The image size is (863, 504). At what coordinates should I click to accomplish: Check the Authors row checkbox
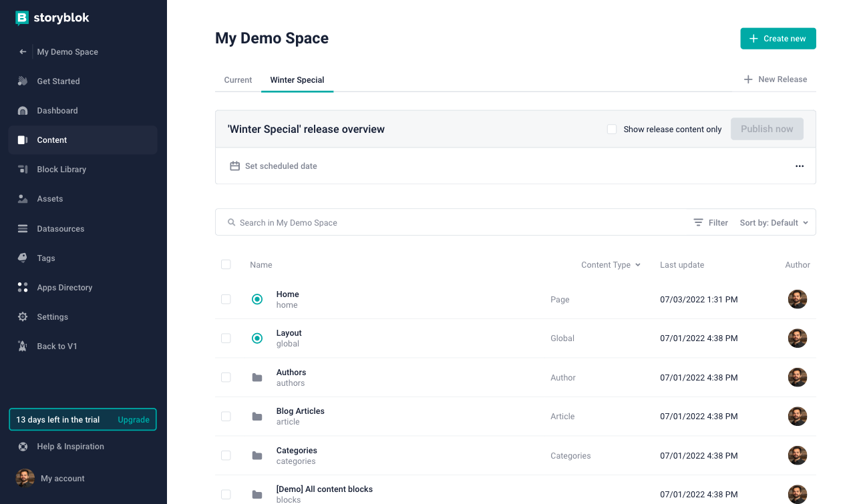(x=226, y=377)
